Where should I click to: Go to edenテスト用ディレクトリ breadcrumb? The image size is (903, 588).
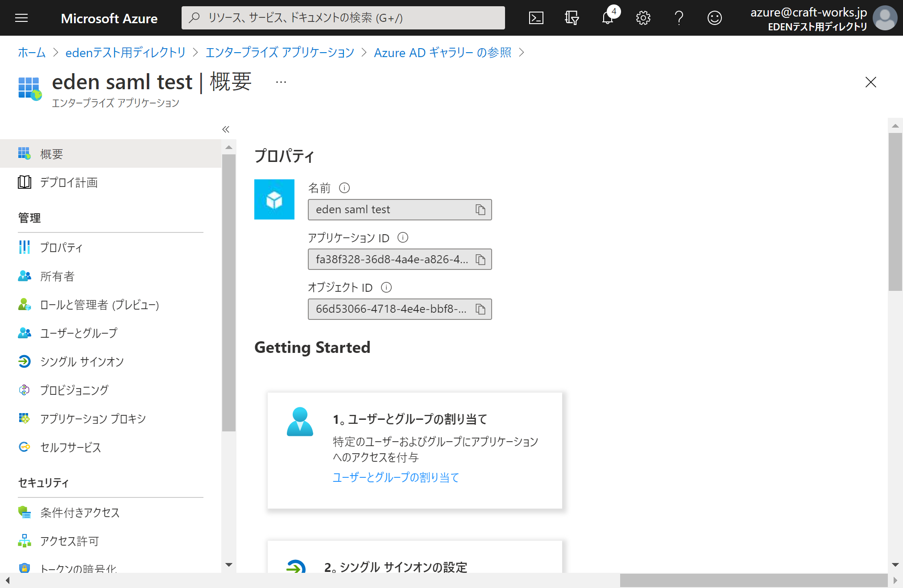click(x=125, y=53)
